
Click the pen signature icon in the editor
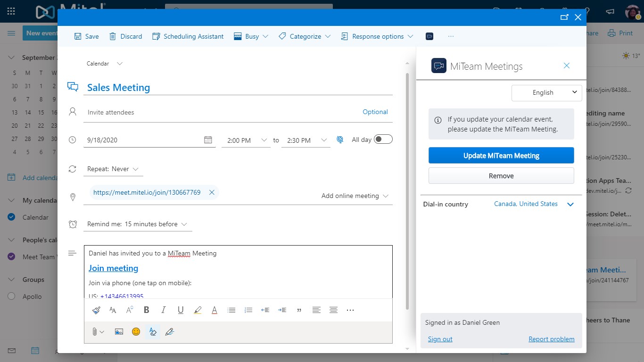(170, 332)
